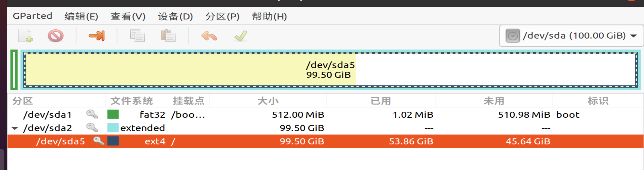Click the key icon next to /dev/sda1
This screenshot has height=170, width=644.
(92, 114)
